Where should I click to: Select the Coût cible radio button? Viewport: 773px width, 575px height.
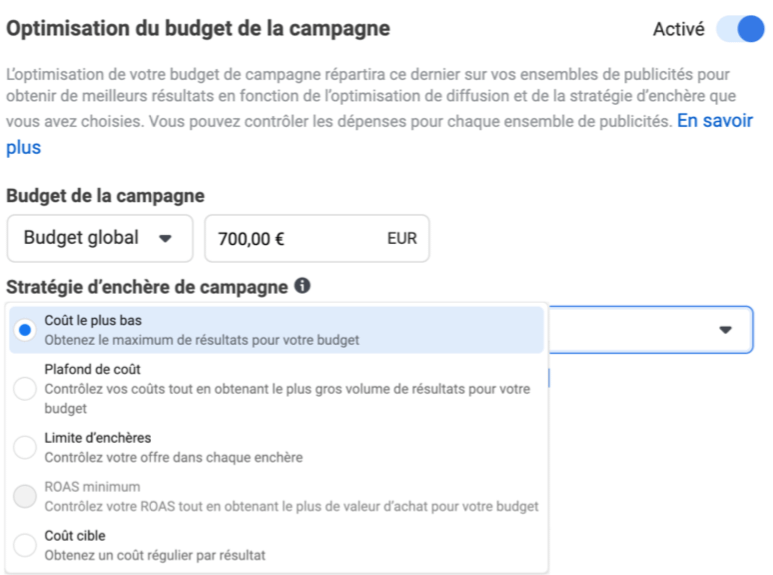tap(25, 545)
